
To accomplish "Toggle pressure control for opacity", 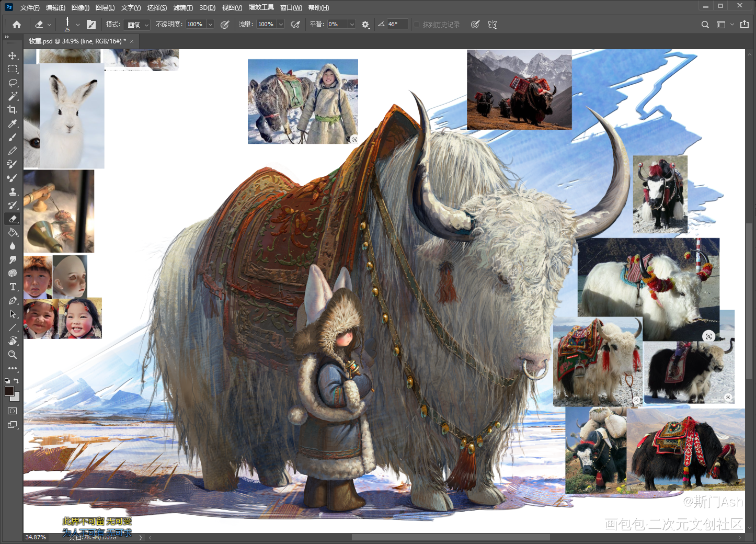I will pyautogui.click(x=225, y=25).
